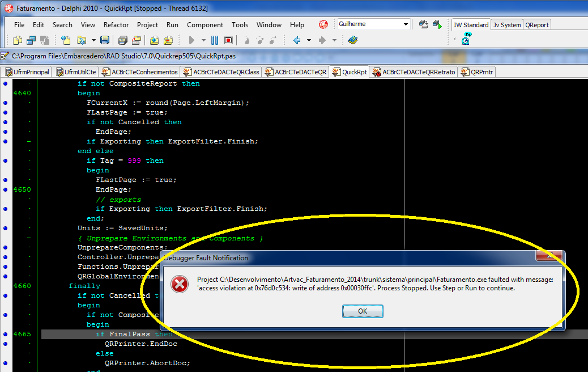Select the IW Standard palette tab
The image size is (588, 372).
[x=471, y=25]
